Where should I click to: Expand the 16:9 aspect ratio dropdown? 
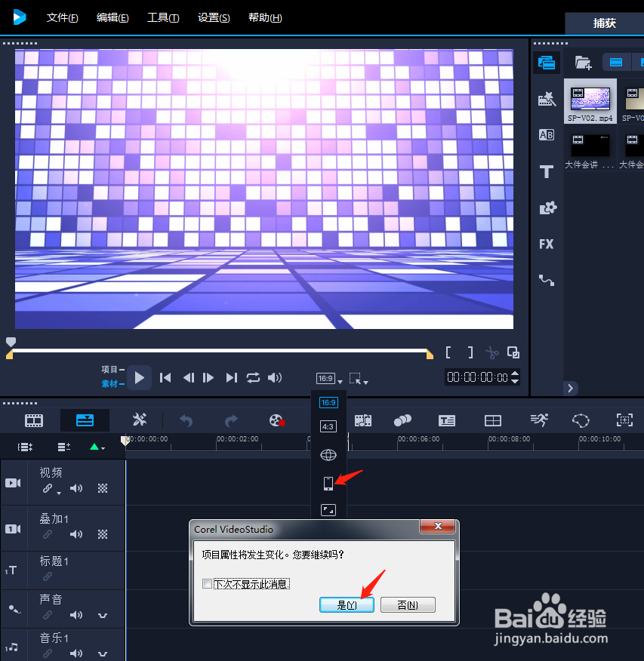pos(329,379)
